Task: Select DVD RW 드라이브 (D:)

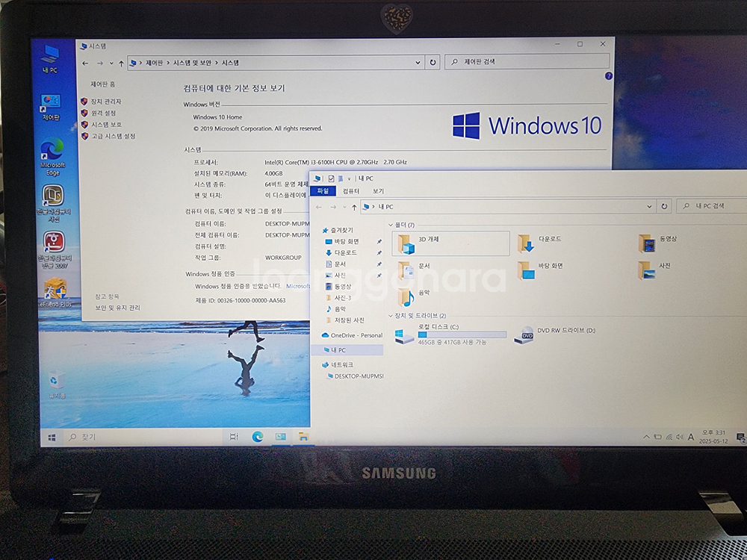Action: point(554,335)
